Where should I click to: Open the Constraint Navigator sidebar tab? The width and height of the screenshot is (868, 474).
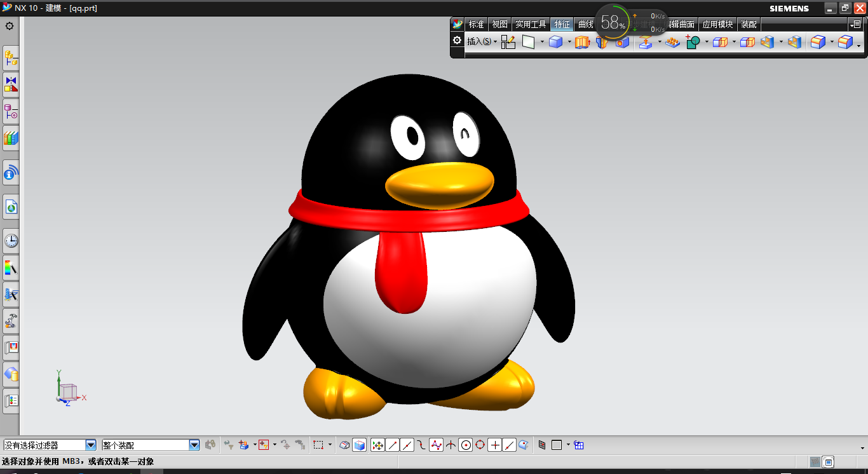click(11, 85)
